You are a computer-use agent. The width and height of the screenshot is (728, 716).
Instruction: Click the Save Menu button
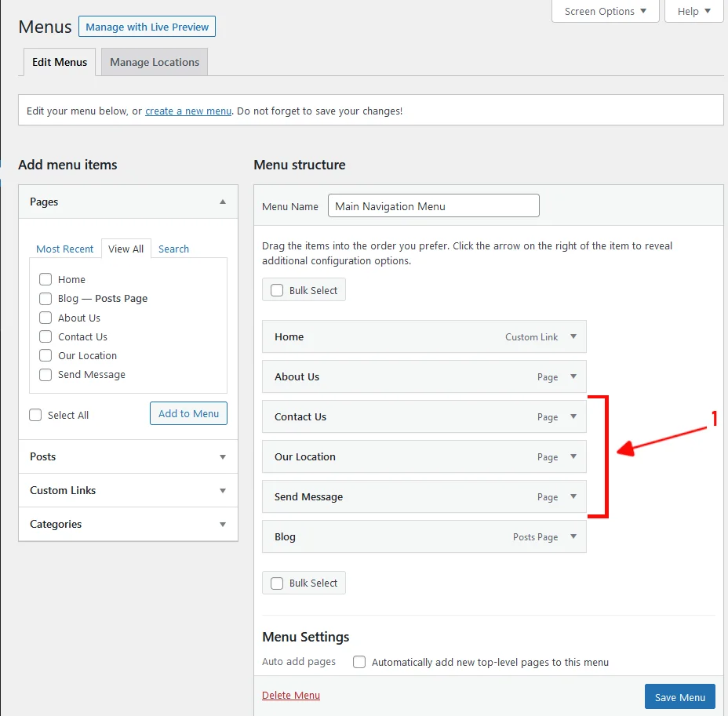(679, 696)
